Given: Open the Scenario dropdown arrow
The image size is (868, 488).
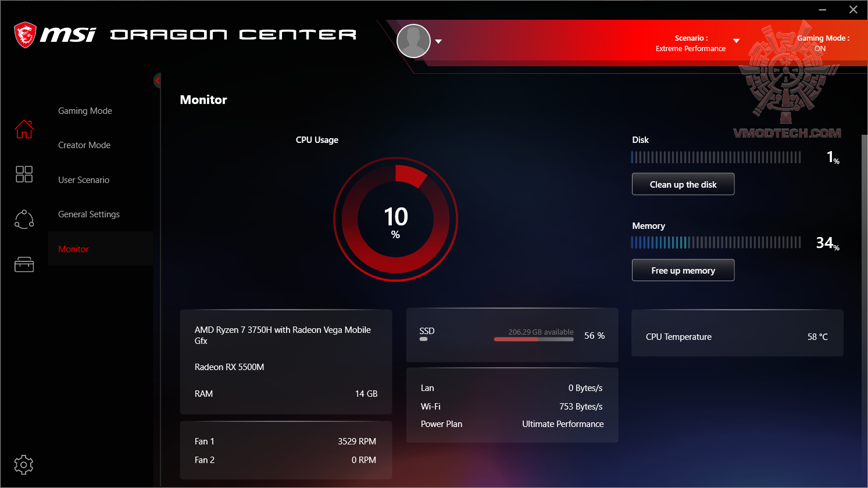Looking at the screenshot, I should point(736,41).
